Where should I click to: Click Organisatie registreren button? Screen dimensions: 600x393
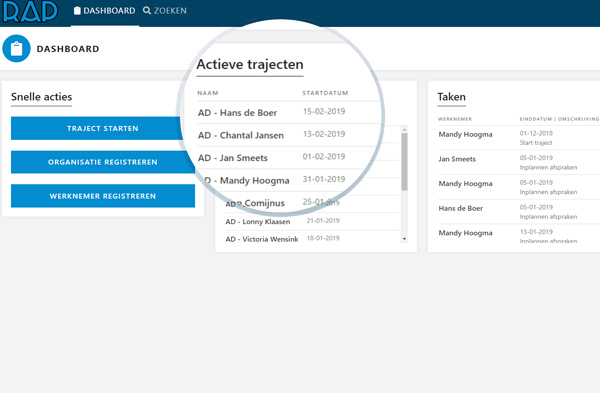(103, 162)
